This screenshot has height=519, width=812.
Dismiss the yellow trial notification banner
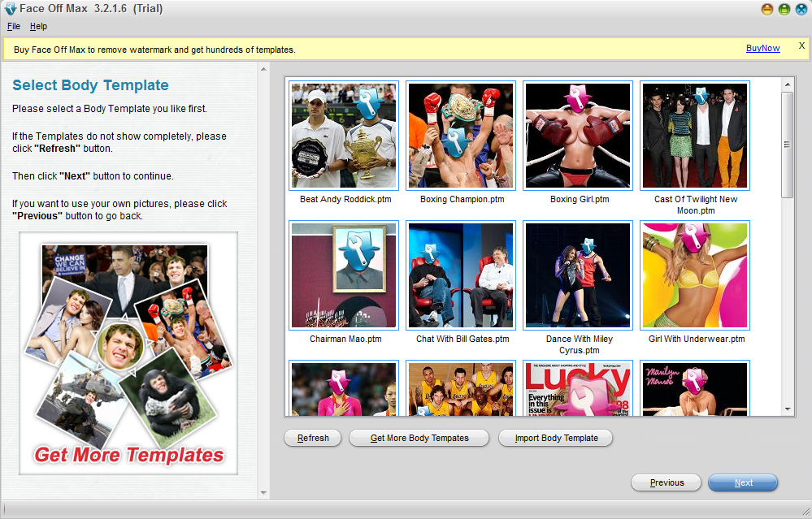801,46
